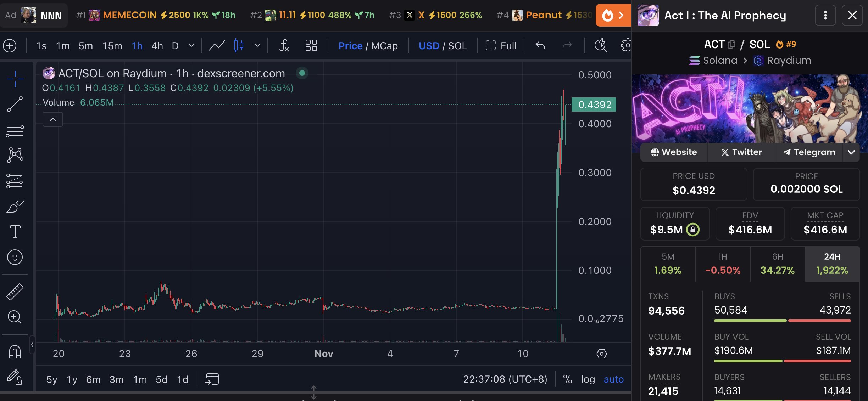This screenshot has height=401, width=868.
Task: Expand additional social links chevron
Action: point(852,152)
